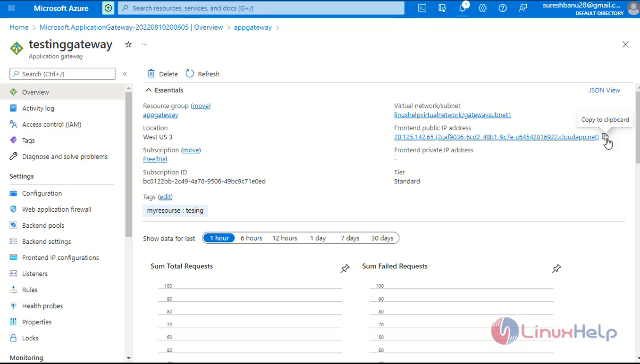
Task: Click the myresourse : tesing tag
Action: (x=175, y=211)
